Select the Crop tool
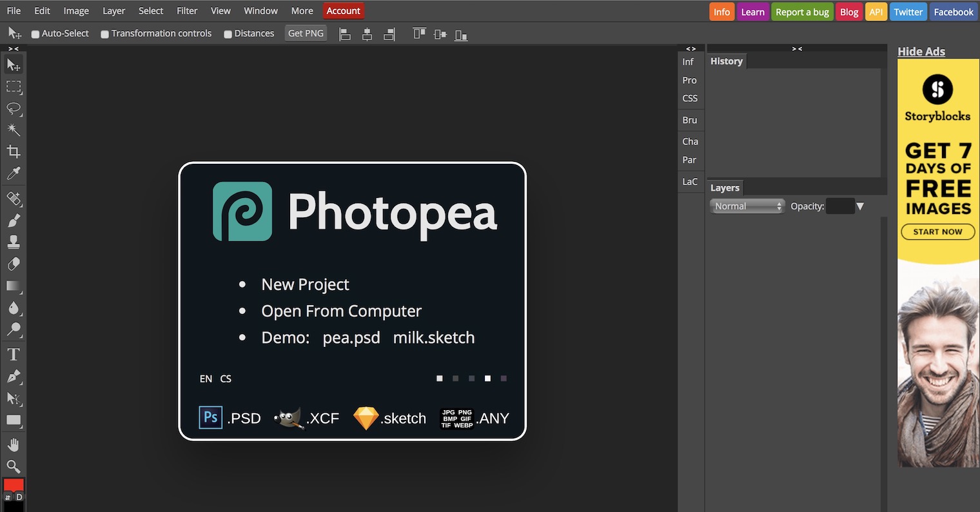 coord(14,152)
